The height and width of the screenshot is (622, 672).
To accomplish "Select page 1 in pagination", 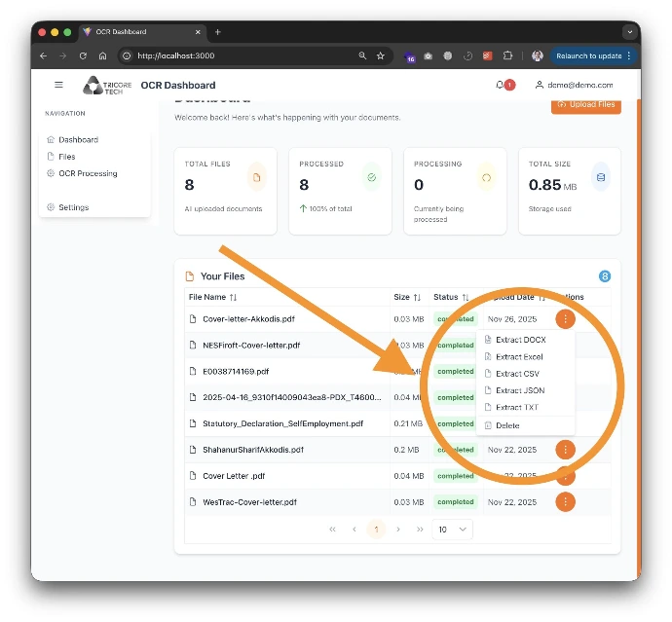I will tap(376, 530).
